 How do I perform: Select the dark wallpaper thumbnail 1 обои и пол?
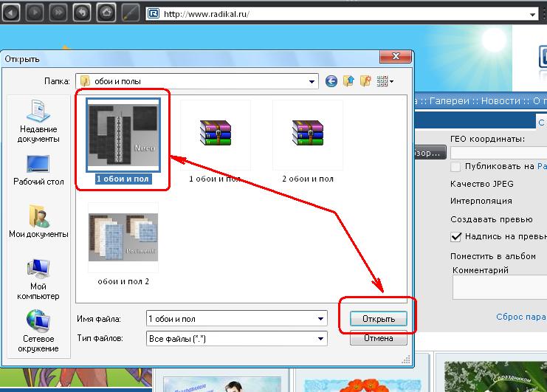[x=123, y=141]
